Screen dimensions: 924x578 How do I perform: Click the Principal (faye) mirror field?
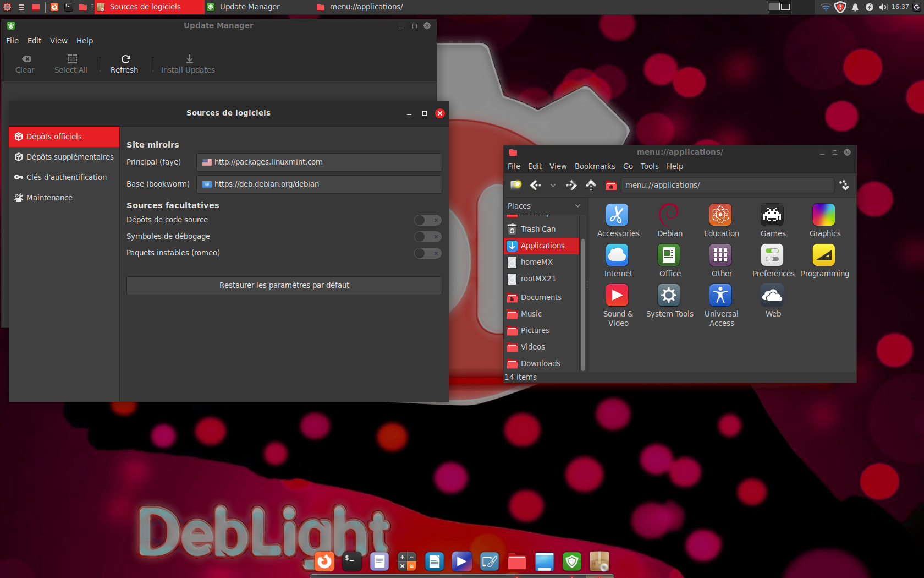click(x=319, y=162)
